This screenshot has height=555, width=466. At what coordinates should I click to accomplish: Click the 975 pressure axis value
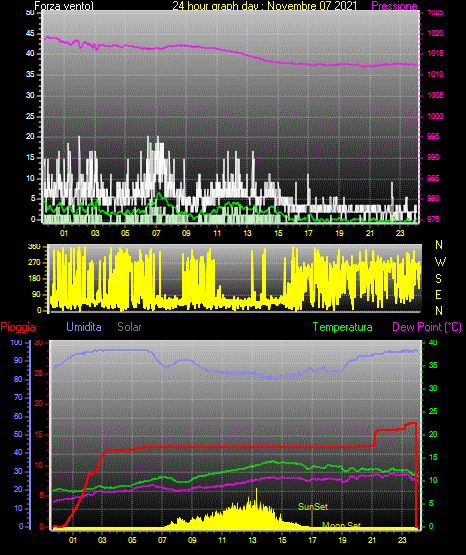433,219
